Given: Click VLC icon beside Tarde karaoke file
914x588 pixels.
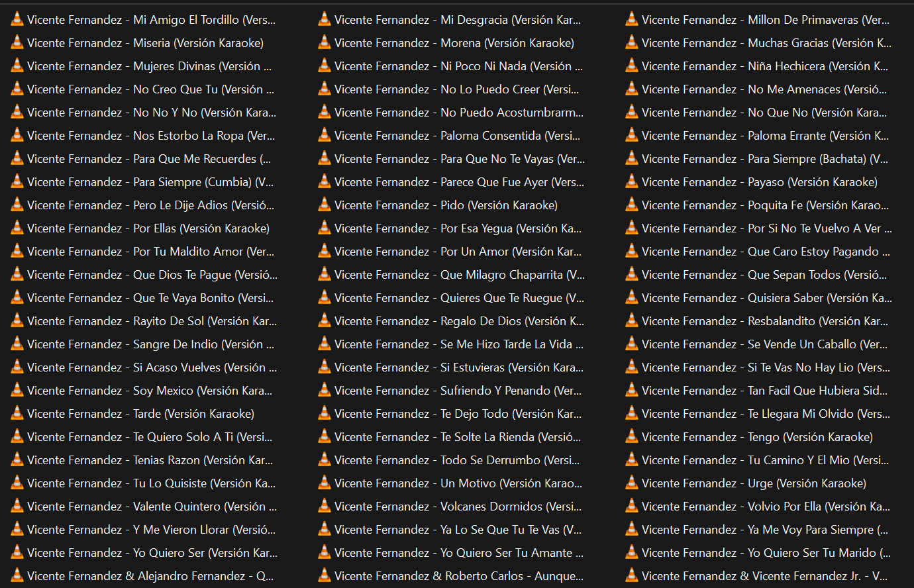Looking at the screenshot, I should pyautogui.click(x=17, y=414).
